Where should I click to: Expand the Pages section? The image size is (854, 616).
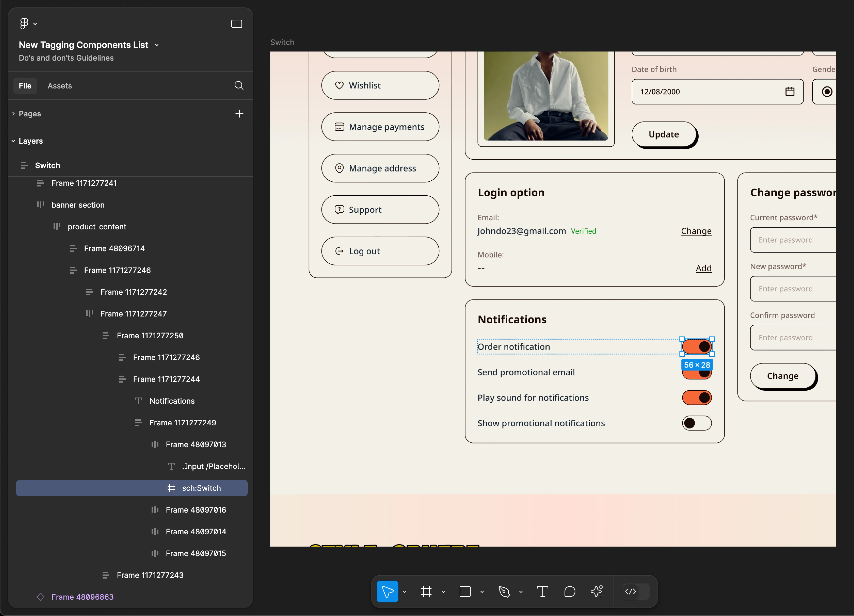pos(13,113)
